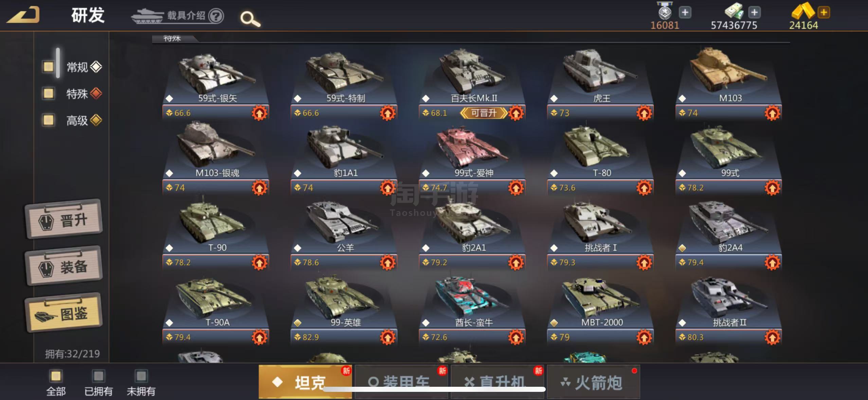Viewport: 868px width, 400px height.
Task: Click upgrade gear icon on 99-英雄
Action: [x=387, y=337]
